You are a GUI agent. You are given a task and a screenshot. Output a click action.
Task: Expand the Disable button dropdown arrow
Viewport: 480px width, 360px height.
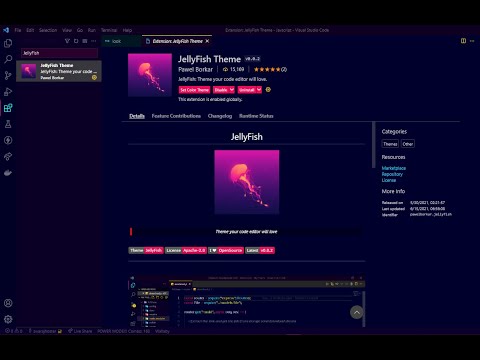(232, 90)
